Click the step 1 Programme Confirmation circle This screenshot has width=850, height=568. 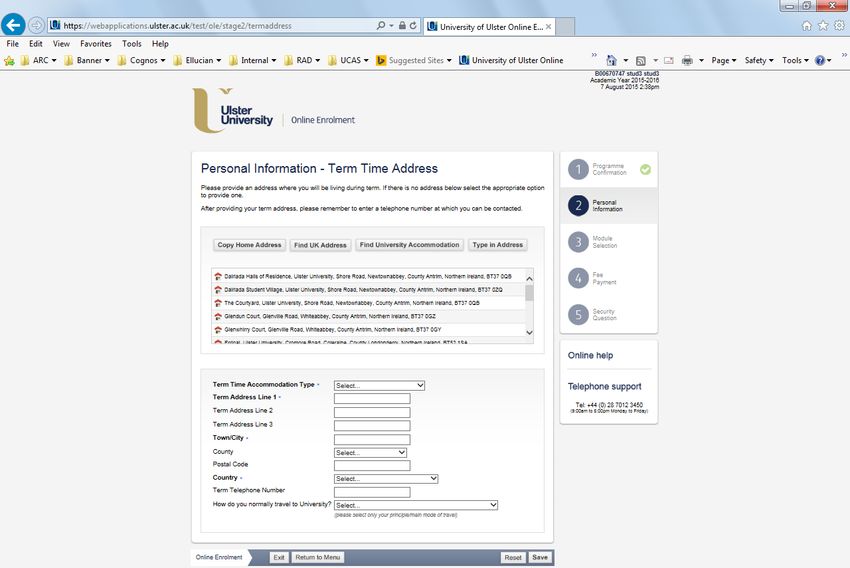coord(578,169)
